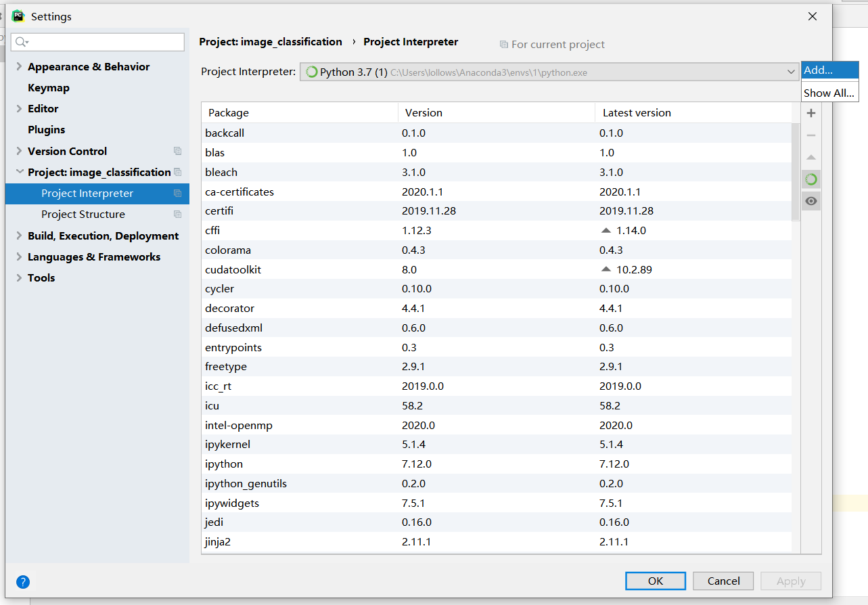The image size is (868, 605).
Task: Open the Project Interpreter dropdown
Action: tap(549, 72)
